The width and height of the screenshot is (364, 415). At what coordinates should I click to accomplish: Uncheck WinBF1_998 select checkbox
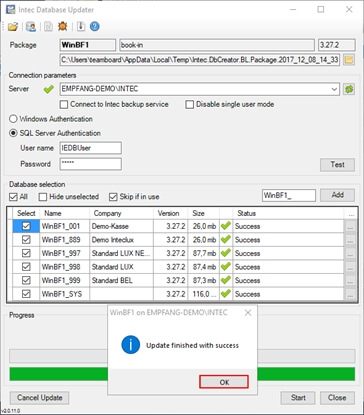[26, 267]
